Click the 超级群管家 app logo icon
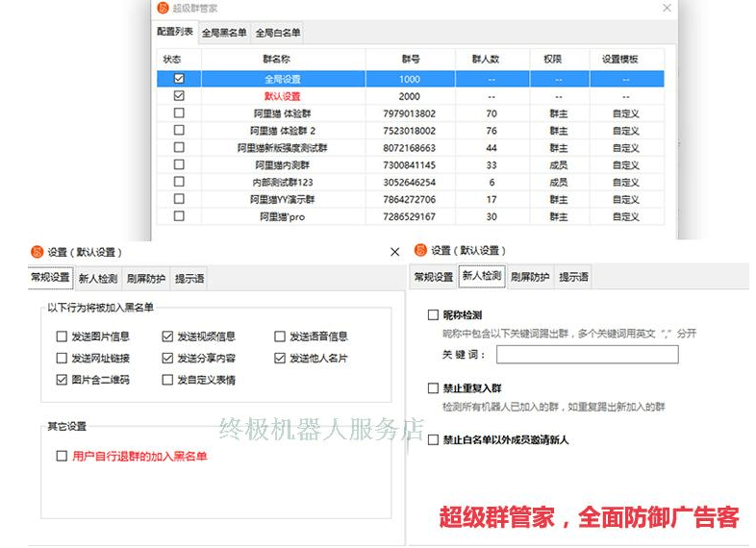Screen dimensions: 756x548 [163, 8]
